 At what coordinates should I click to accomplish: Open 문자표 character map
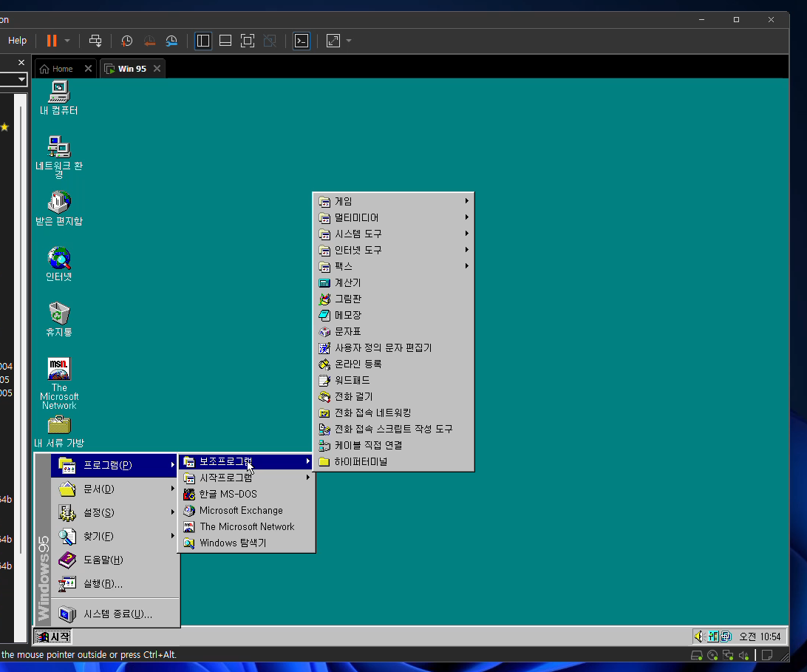point(393,332)
